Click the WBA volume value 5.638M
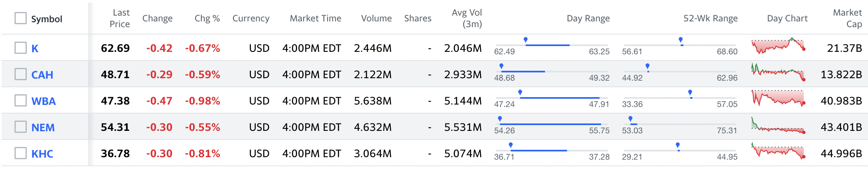Viewport: 868px width, 172px height. [373, 101]
